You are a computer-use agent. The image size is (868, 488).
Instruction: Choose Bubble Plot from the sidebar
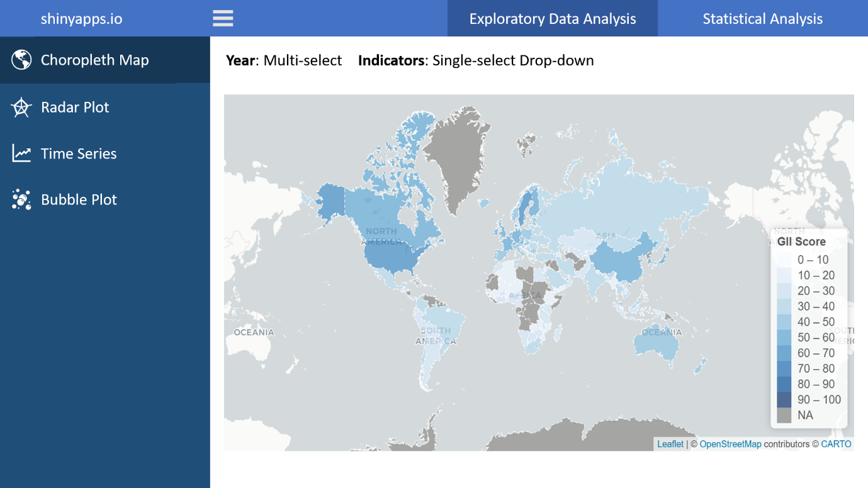coord(79,200)
